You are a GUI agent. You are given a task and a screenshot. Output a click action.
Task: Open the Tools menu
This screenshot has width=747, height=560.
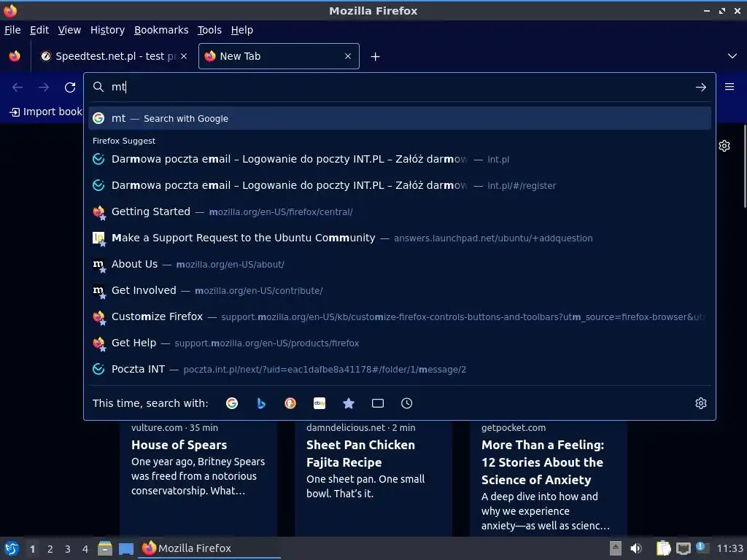209,30
